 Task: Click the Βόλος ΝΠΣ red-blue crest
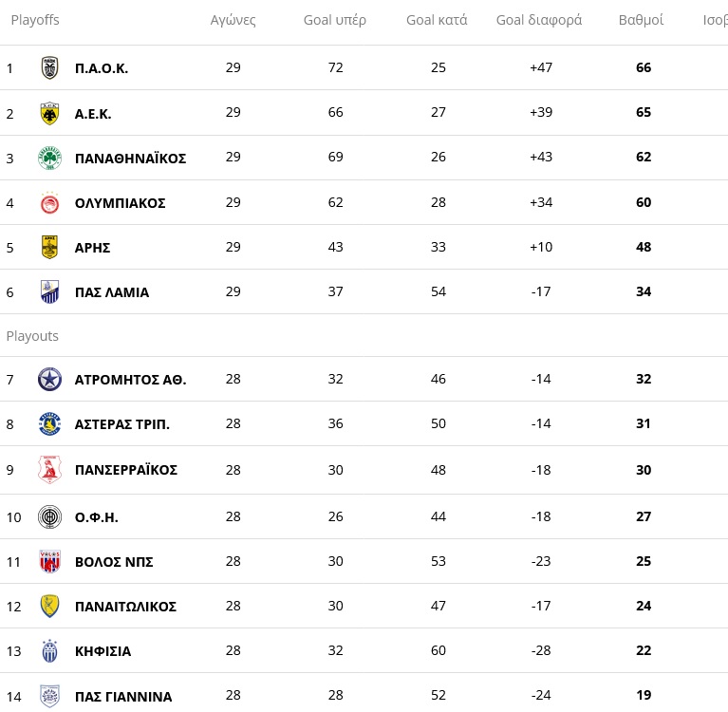[49, 561]
